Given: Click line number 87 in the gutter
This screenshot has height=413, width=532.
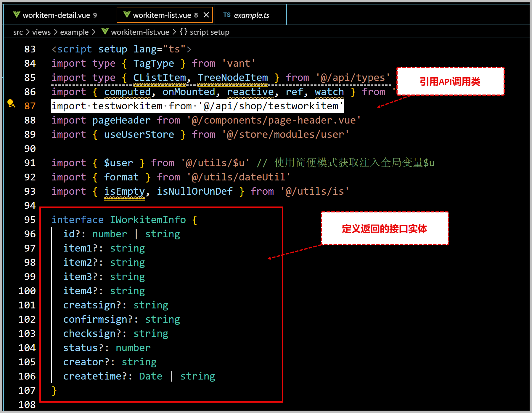Looking at the screenshot, I should coord(30,106).
